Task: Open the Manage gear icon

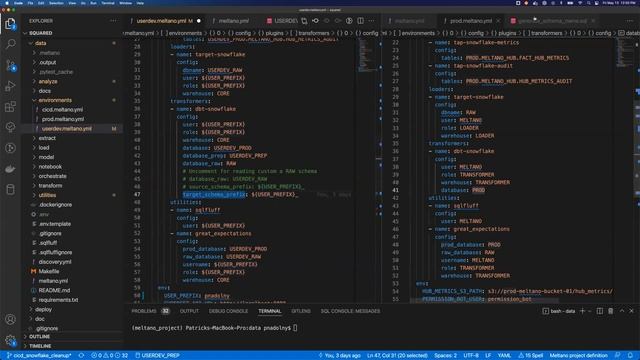Action: [x=10, y=340]
